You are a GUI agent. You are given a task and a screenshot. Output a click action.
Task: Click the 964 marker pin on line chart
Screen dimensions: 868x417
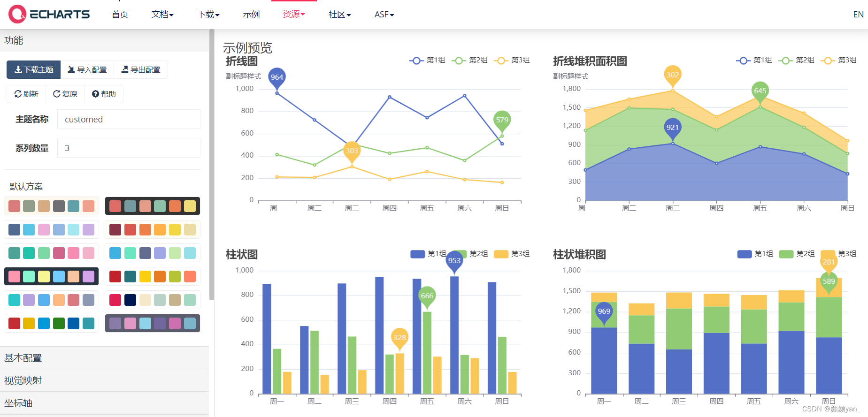(x=277, y=78)
